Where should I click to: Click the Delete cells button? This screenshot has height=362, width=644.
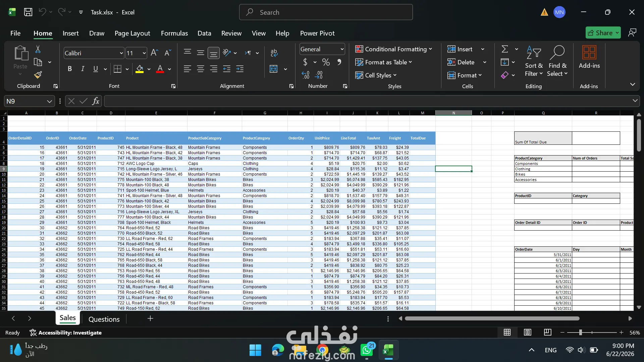462,62
